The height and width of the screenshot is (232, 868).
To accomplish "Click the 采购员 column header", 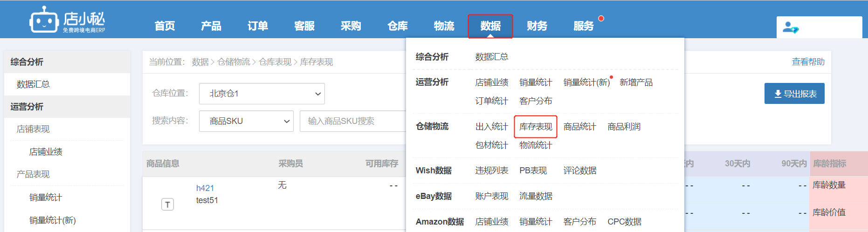I will tap(291, 164).
